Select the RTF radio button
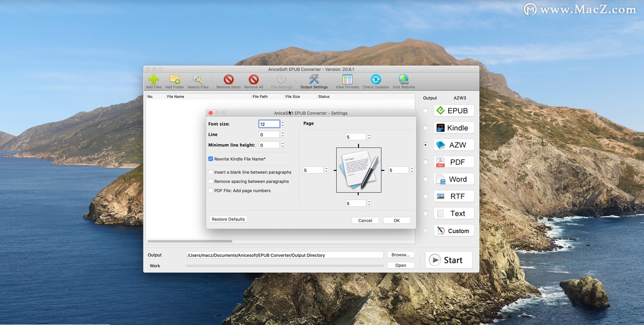Screen dimensions: 644x325 click(x=425, y=196)
